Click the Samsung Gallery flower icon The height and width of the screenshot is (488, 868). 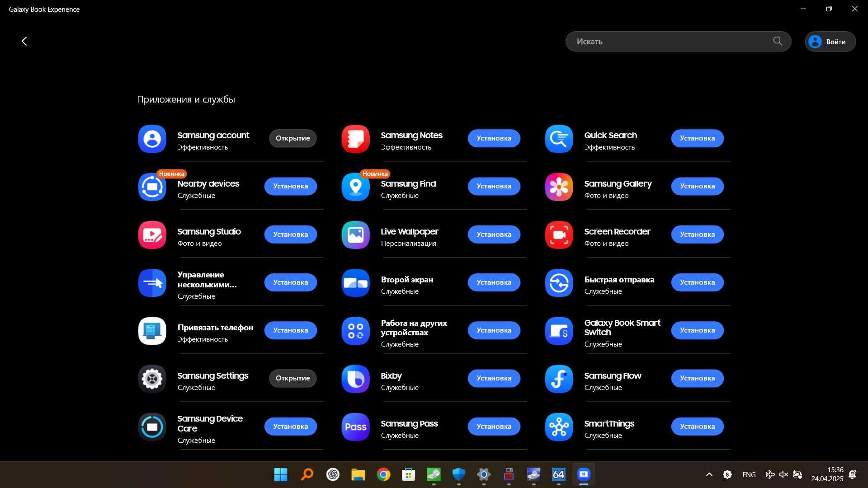coord(559,187)
